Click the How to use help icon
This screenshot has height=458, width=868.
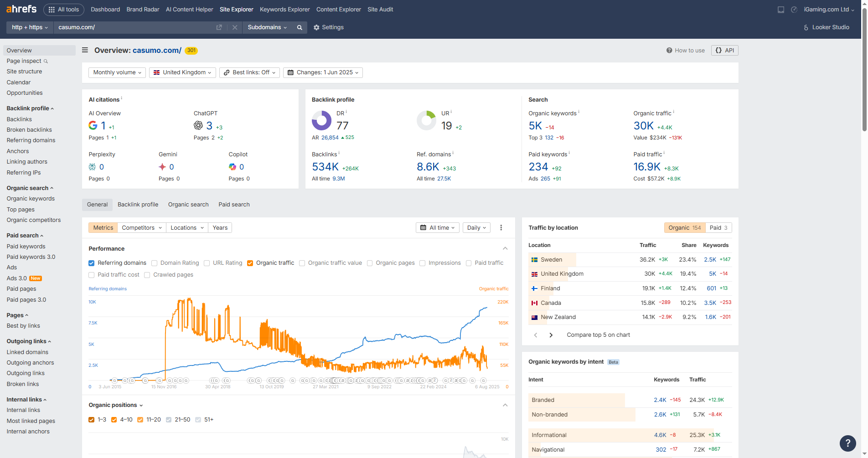tap(669, 51)
